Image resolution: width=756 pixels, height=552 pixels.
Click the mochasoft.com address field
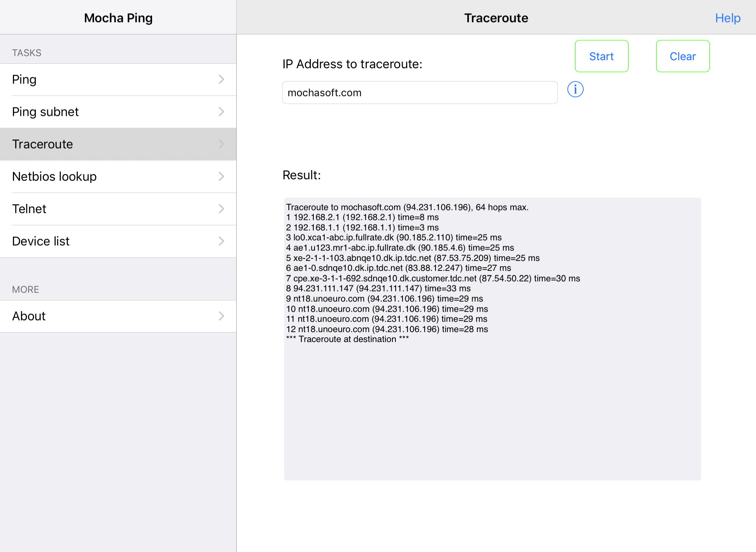click(x=420, y=93)
